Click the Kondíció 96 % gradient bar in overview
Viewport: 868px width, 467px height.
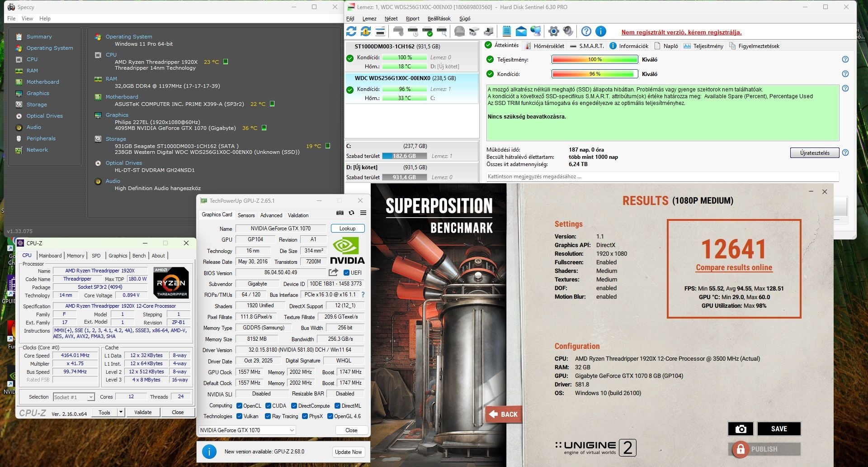pos(594,74)
